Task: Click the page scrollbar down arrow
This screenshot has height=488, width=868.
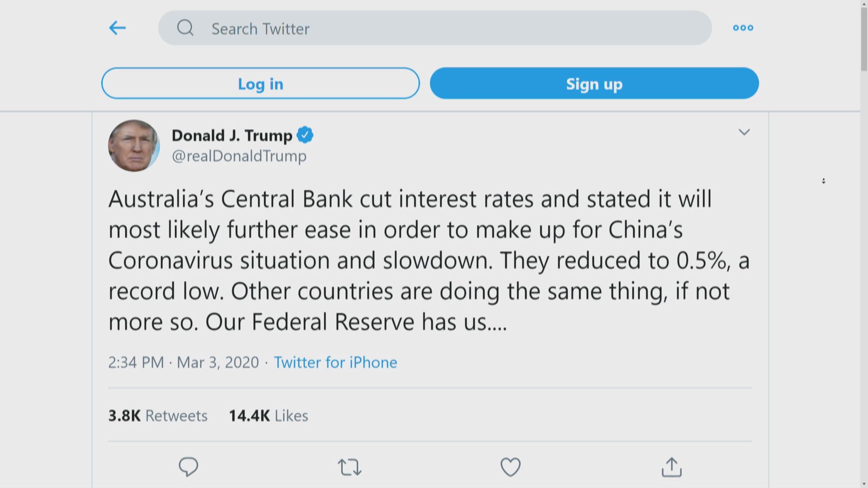Action: [x=864, y=484]
